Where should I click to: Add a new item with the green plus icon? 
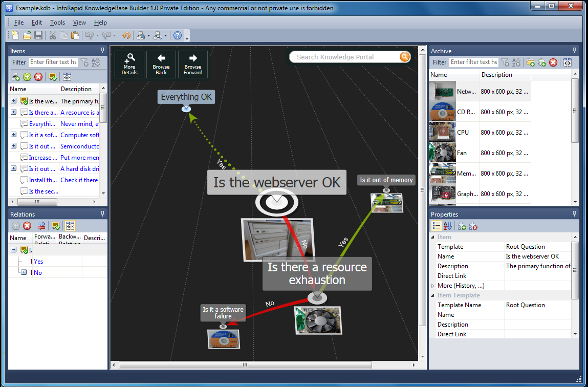click(27, 77)
